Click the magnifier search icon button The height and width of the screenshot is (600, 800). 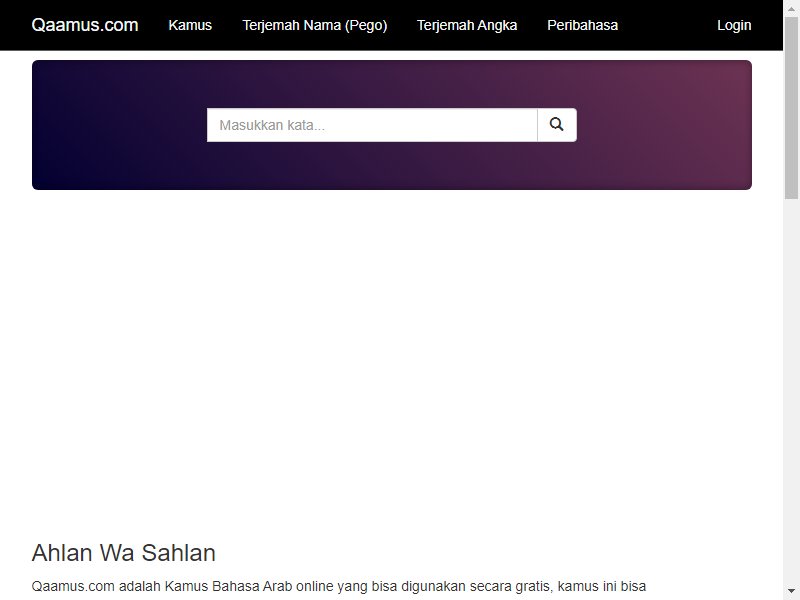click(557, 125)
